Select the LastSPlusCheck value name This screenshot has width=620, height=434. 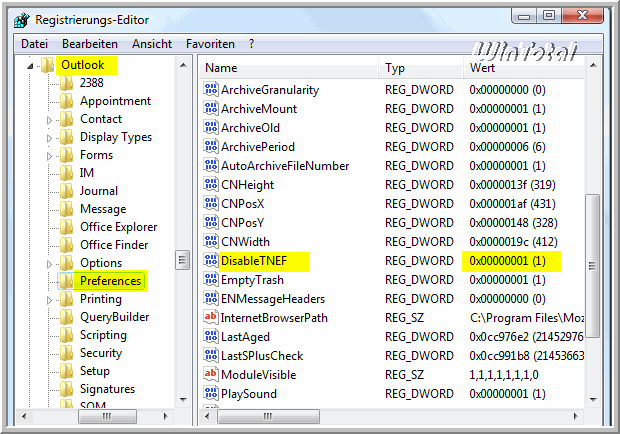pos(262,356)
